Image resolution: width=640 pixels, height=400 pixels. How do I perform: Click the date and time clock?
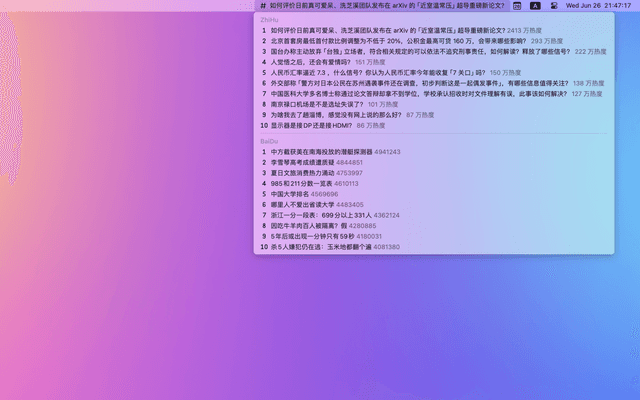pyautogui.click(x=599, y=6)
